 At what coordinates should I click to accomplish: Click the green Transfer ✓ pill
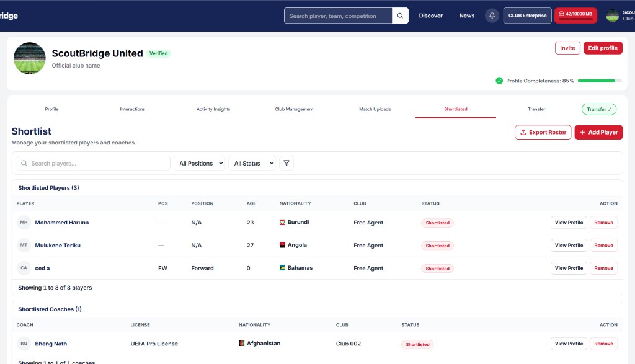tap(599, 109)
